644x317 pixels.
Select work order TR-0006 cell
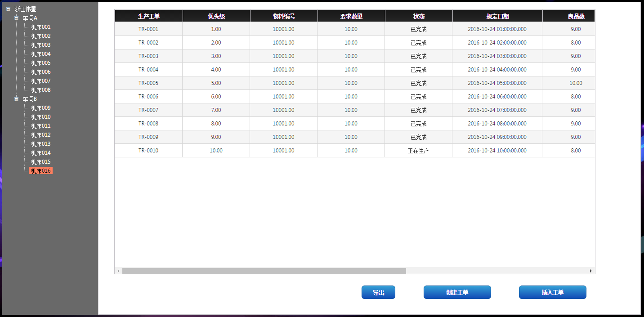[x=148, y=97]
